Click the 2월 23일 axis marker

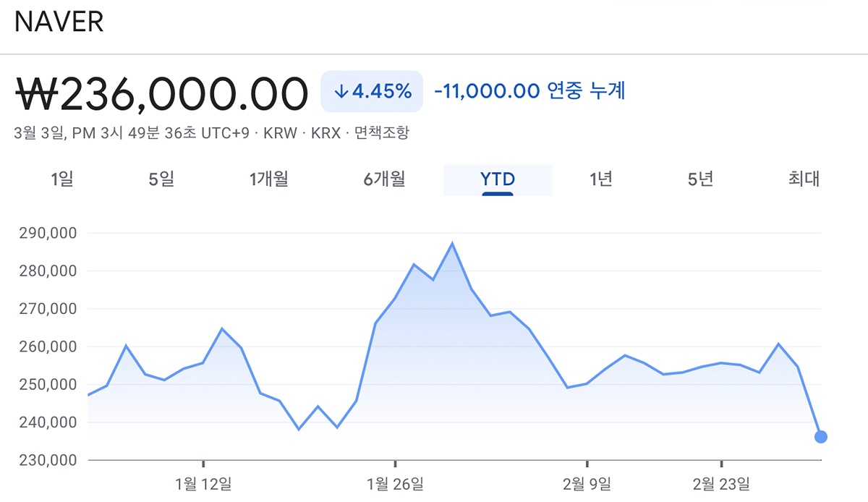click(721, 482)
